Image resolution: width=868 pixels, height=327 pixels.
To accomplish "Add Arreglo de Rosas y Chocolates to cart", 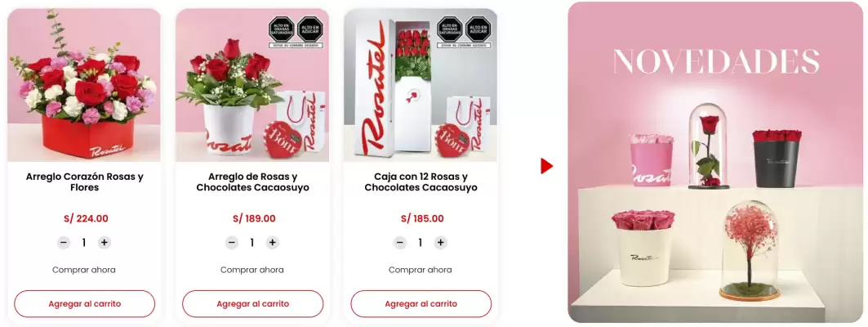I will [253, 304].
